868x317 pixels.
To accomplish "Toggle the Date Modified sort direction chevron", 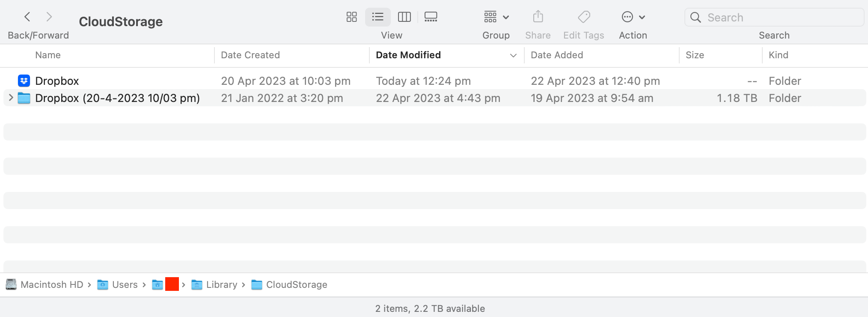I will pos(513,55).
